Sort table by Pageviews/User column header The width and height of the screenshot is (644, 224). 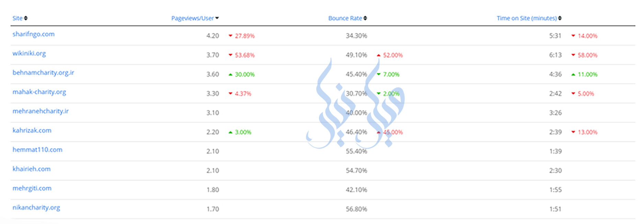coord(192,18)
